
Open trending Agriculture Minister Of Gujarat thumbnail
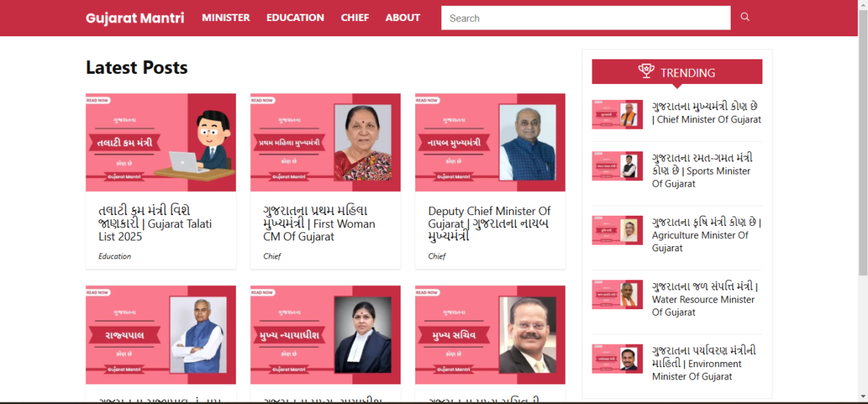617,230
